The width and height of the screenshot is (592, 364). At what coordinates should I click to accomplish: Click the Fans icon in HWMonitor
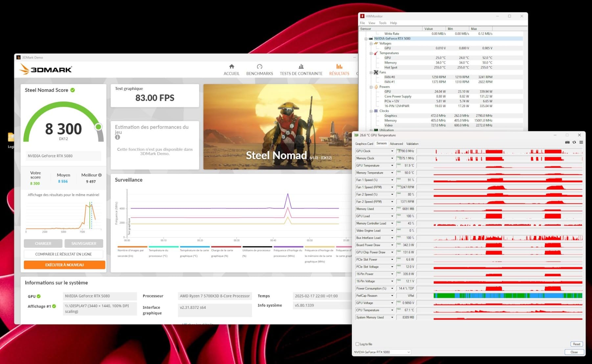pos(376,72)
